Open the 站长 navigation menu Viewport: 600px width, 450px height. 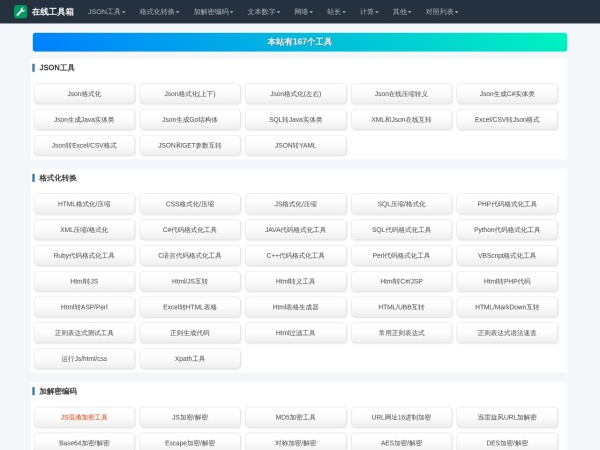pos(337,12)
